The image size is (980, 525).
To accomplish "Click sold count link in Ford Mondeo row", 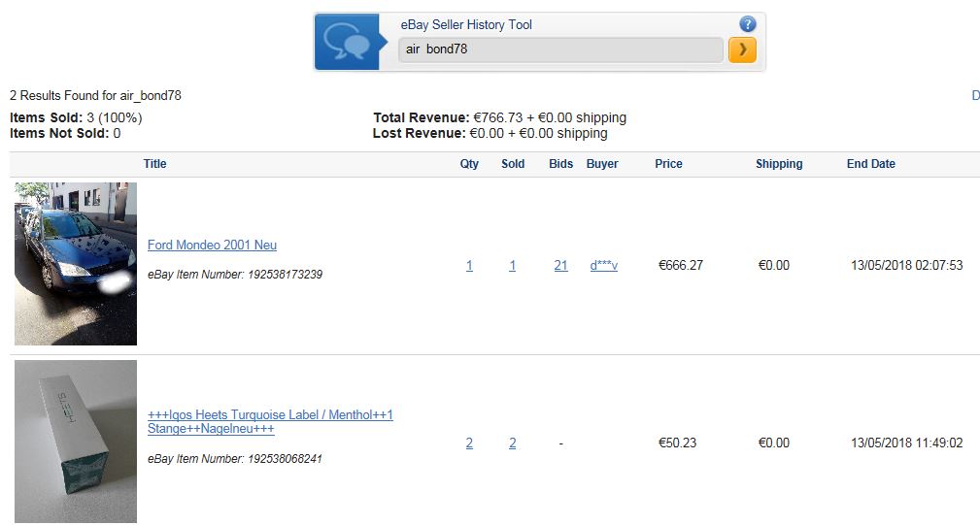I will pyautogui.click(x=513, y=265).
